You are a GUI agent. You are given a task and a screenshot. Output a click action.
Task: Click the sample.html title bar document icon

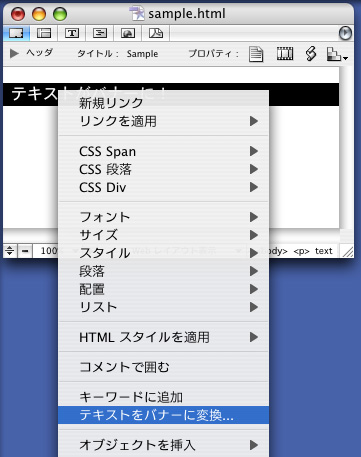click(x=137, y=14)
